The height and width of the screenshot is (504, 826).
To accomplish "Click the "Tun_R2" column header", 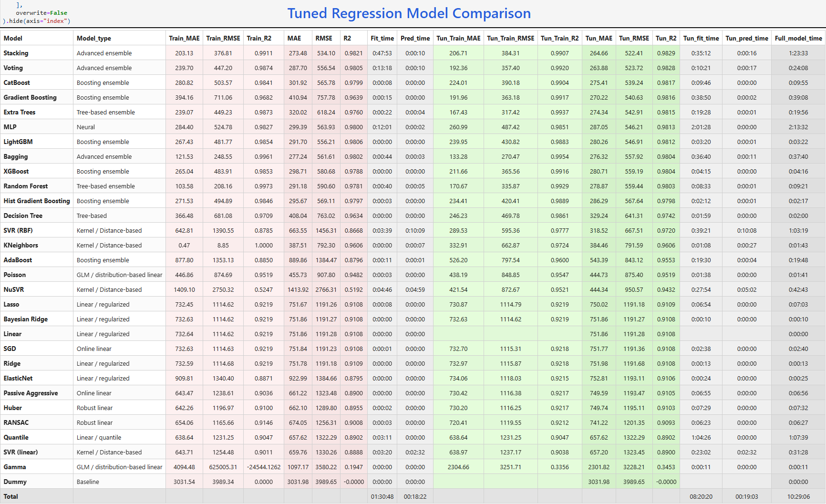I will coord(666,38).
